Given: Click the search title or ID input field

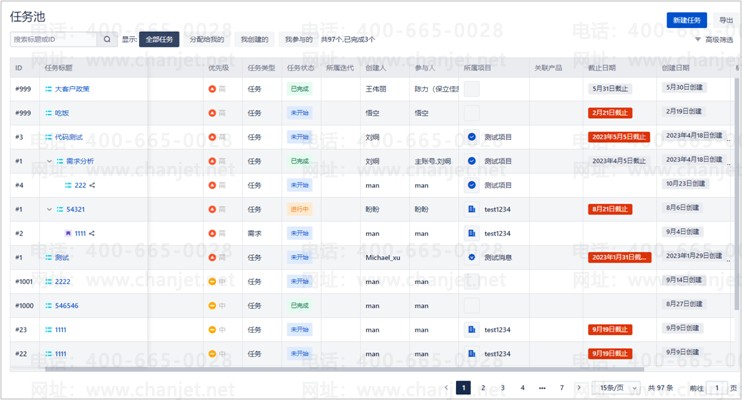Looking at the screenshot, I should 55,40.
